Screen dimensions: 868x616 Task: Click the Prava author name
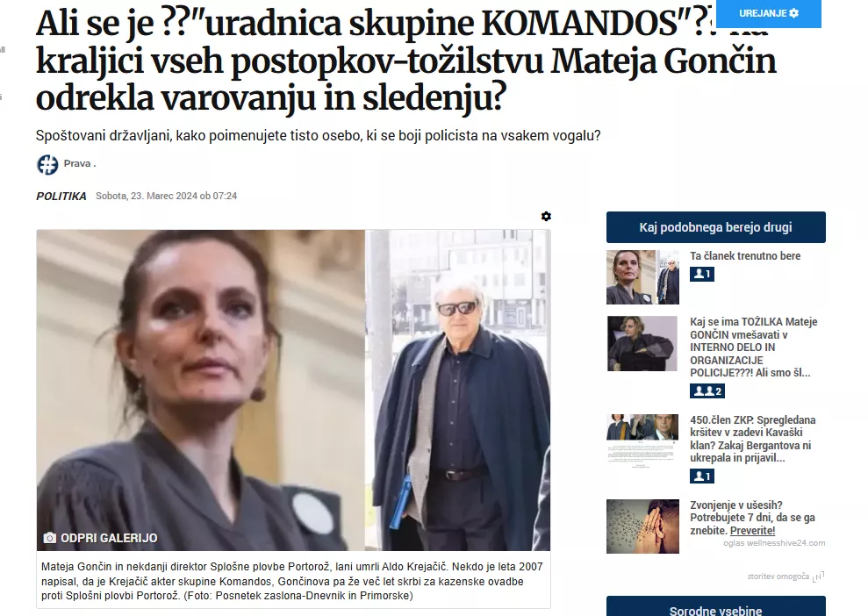[x=79, y=164]
